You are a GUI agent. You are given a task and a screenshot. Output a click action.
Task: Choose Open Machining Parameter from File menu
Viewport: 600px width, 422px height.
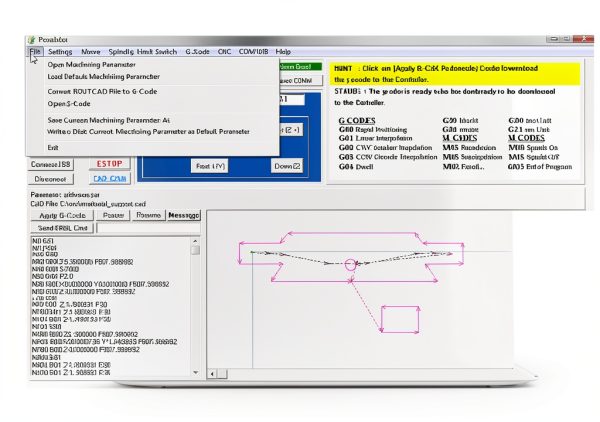(x=91, y=65)
